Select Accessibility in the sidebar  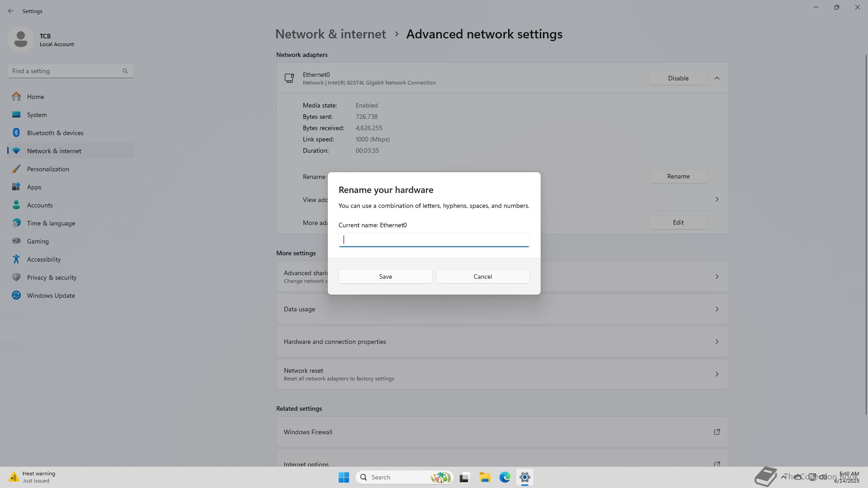43,259
